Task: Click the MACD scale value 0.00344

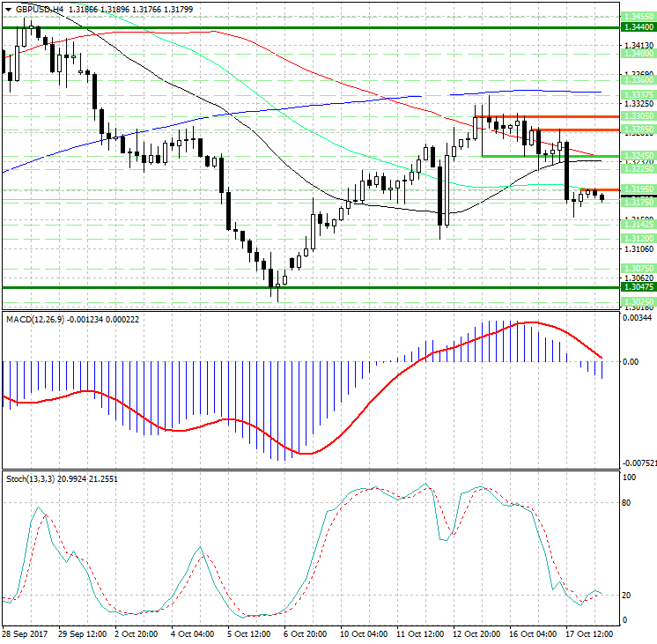Action: tap(638, 318)
